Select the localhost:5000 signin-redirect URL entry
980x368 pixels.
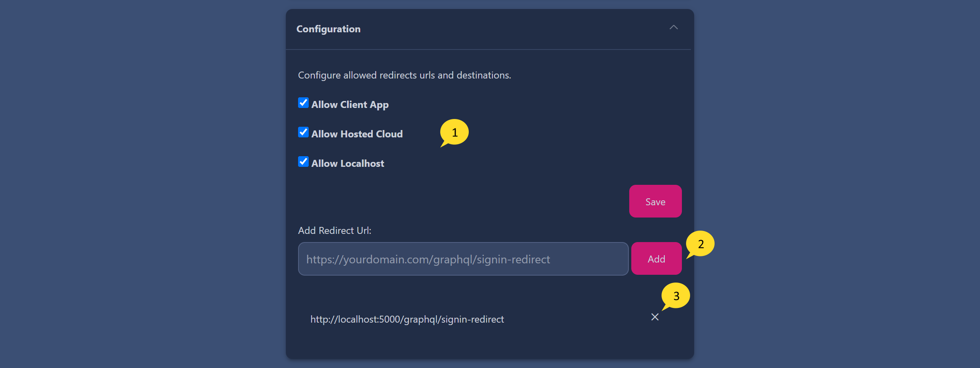[407, 319]
